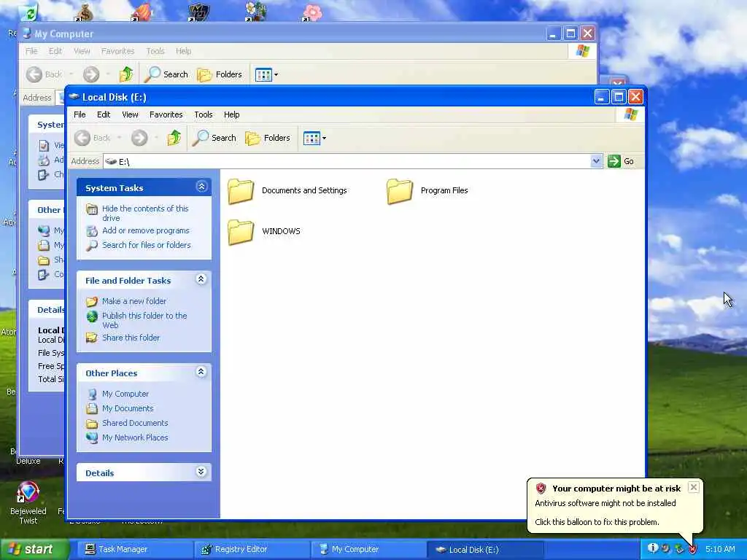
Task: Click Add or remove programs link
Action: pyautogui.click(x=146, y=230)
